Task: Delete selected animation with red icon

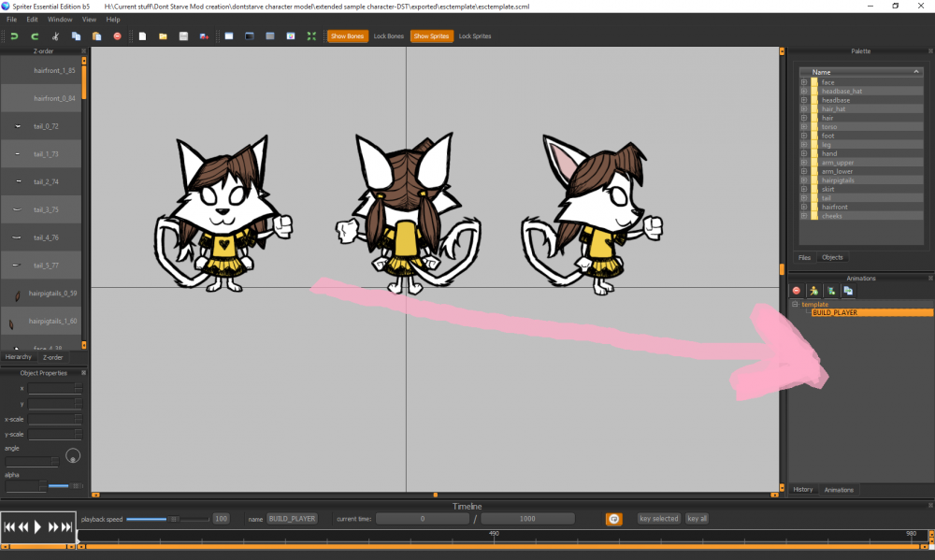Action: click(797, 291)
